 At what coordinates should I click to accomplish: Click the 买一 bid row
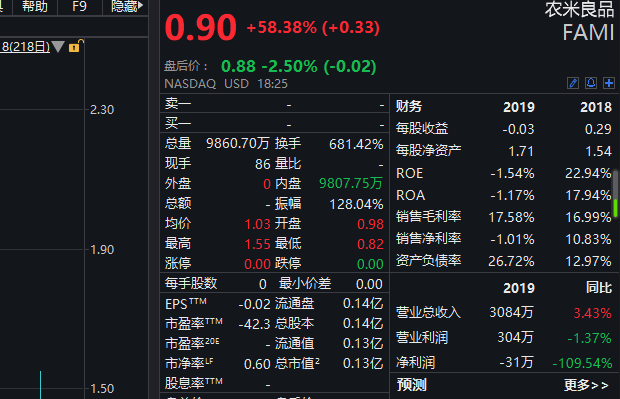coord(275,123)
